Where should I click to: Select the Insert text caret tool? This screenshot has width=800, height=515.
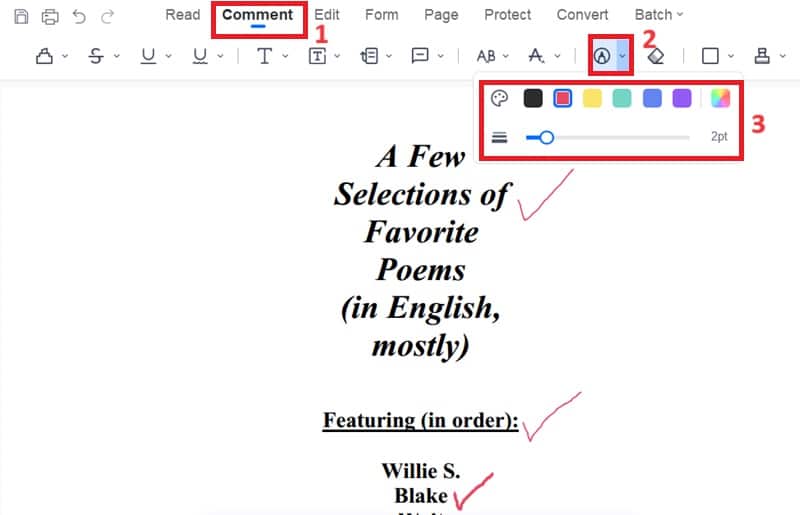click(536, 56)
